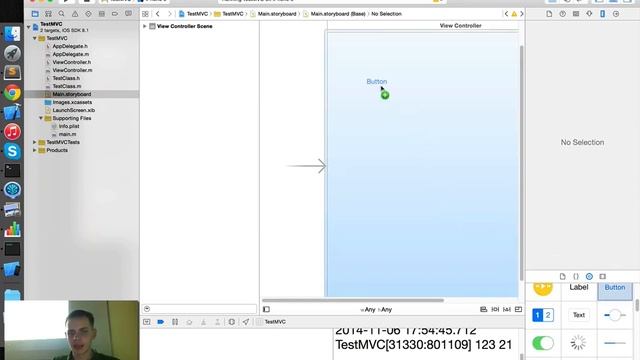This screenshot has width=640, height=360.
Task: Open LaunchScreen.xib
Action: 73,110
